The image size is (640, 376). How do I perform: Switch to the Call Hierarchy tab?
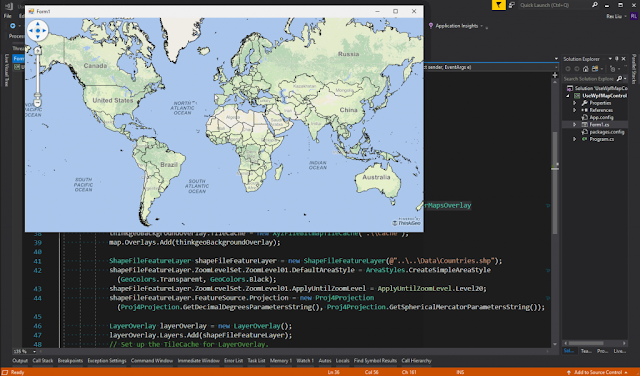click(416, 361)
